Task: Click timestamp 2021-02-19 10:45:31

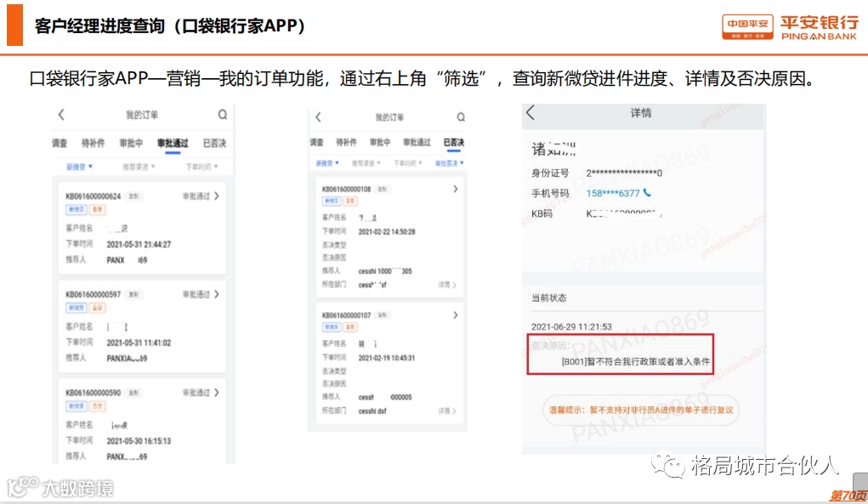Action: click(387, 358)
